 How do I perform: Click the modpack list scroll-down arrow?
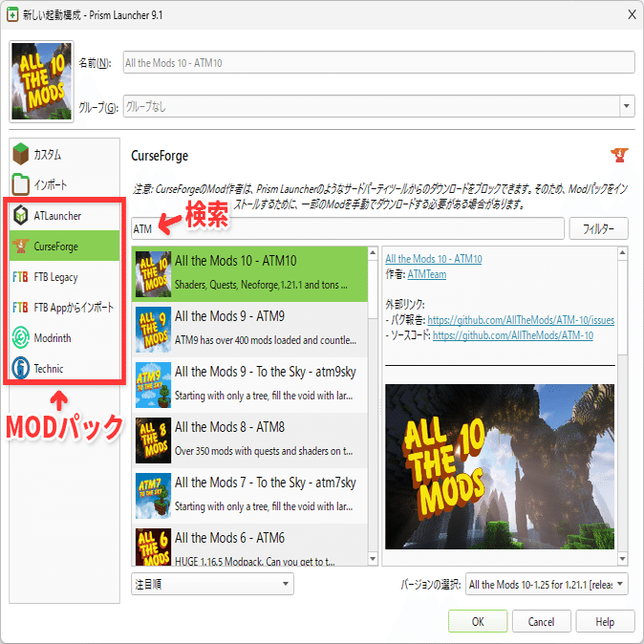[x=373, y=559]
